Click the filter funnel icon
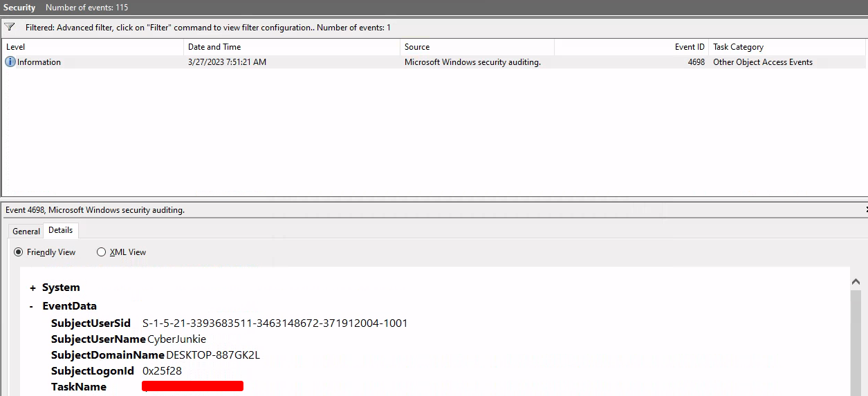Viewport: 868px width, 396px height. [10, 28]
